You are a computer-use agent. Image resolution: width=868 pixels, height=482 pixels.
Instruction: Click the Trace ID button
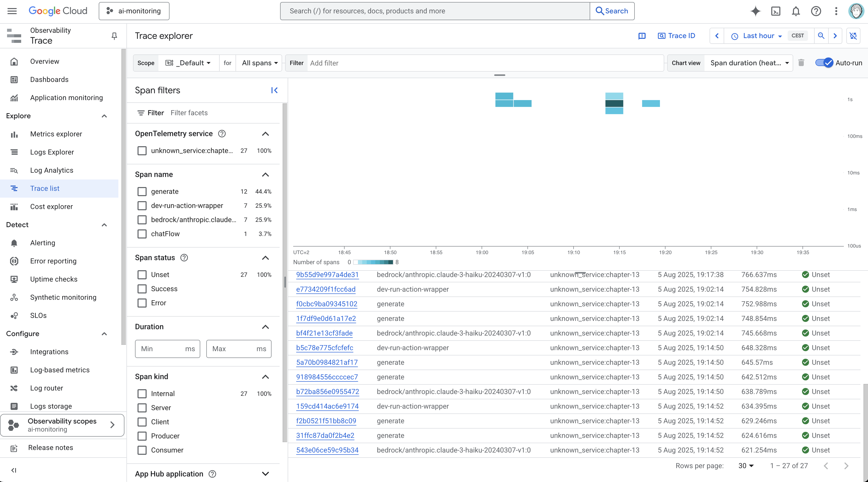coord(676,36)
